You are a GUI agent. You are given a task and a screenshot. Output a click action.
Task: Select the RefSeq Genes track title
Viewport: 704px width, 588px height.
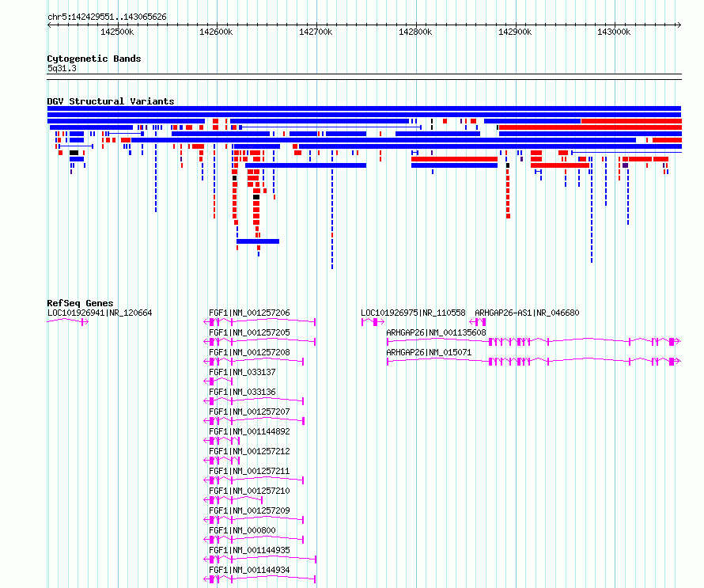[80, 303]
